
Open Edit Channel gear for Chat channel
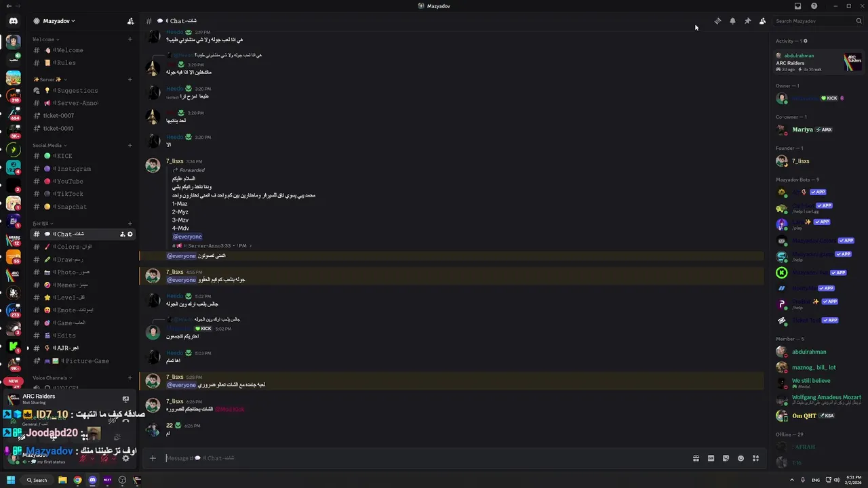point(130,235)
